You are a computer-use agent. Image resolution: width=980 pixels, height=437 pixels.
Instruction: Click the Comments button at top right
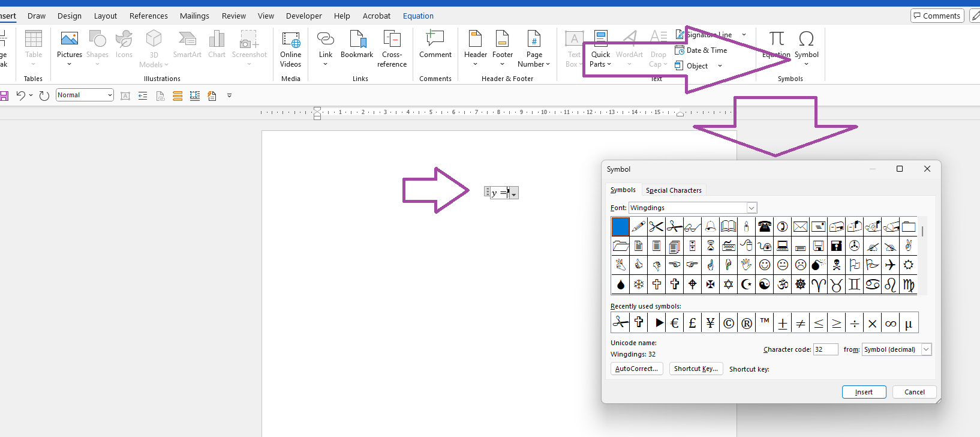(x=937, y=16)
